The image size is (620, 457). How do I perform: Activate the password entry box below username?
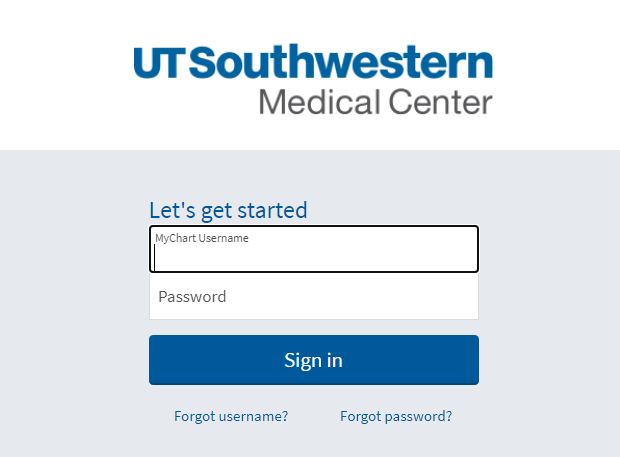tap(314, 296)
